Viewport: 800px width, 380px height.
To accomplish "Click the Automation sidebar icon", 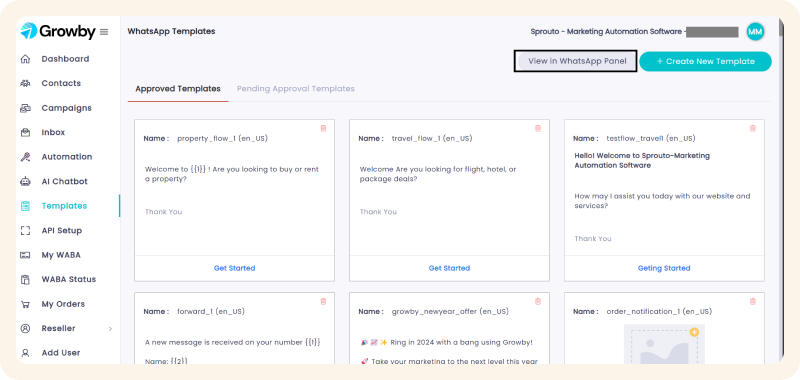I will (x=25, y=157).
